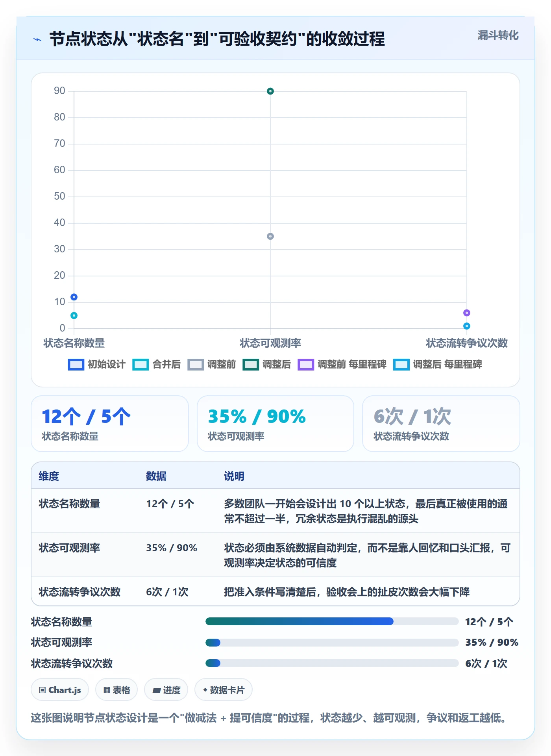Screen dimensions: 551x756
Task: Click the gray data point at 35
Action: [x=270, y=236]
